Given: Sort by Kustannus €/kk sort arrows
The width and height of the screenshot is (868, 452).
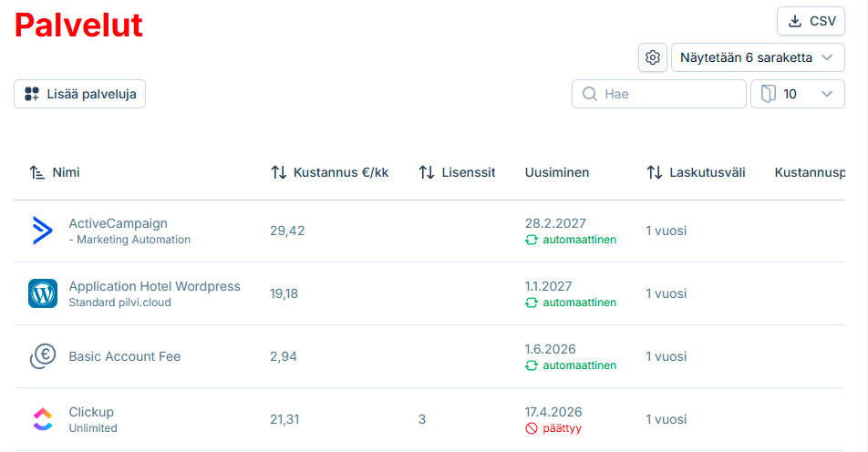Looking at the screenshot, I should 279,172.
